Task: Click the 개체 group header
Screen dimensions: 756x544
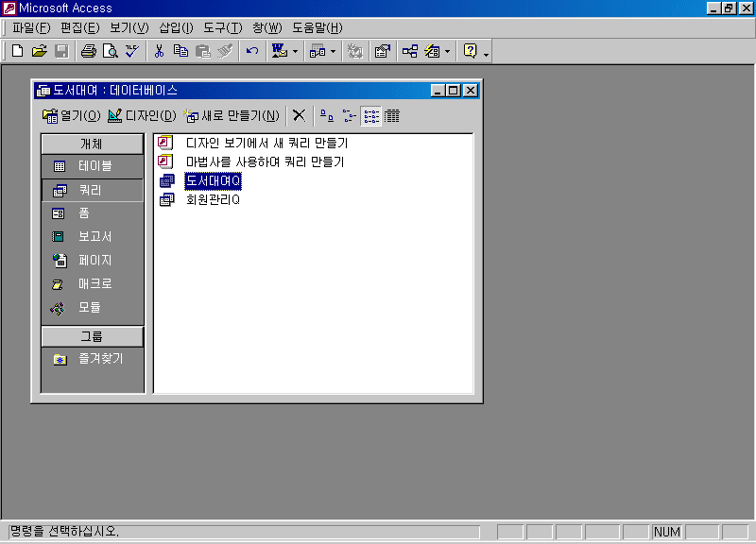Action: click(x=92, y=144)
